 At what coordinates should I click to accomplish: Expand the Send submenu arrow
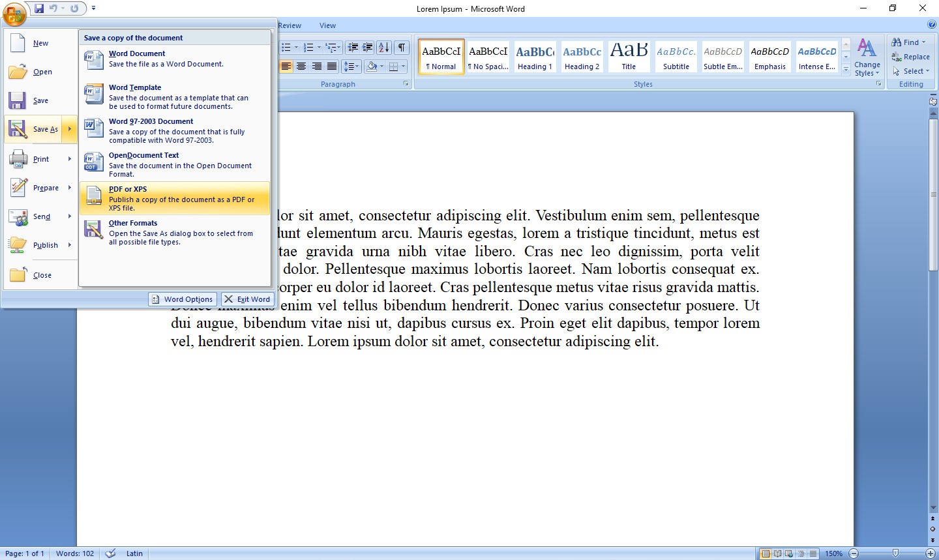[x=70, y=216]
